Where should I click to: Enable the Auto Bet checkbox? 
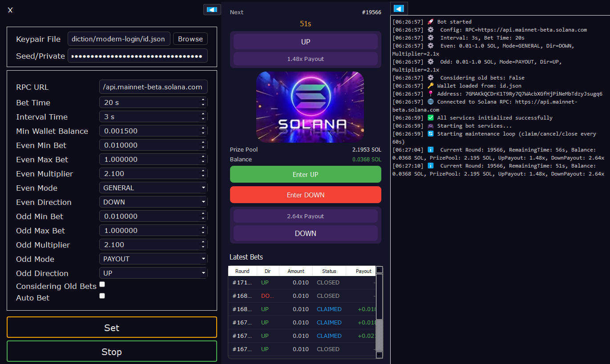coord(102,296)
